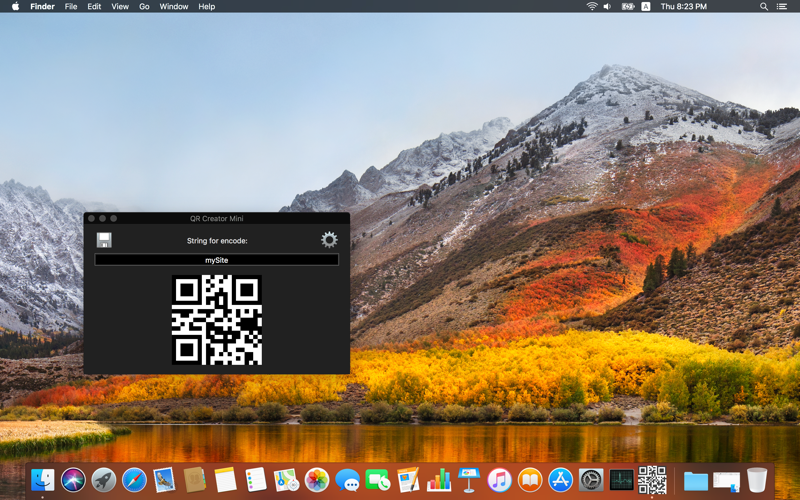Open App Store from the Dock
This screenshot has width=800, height=500.
[x=561, y=480]
